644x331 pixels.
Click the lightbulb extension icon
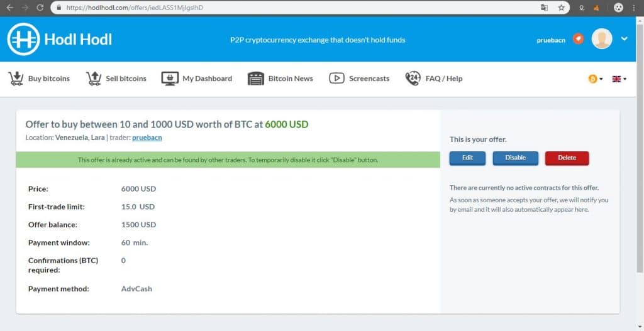click(x=582, y=8)
